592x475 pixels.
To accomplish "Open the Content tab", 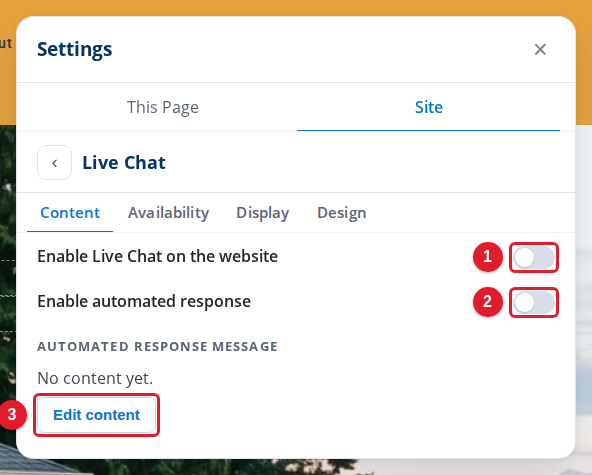I will click(x=70, y=213).
